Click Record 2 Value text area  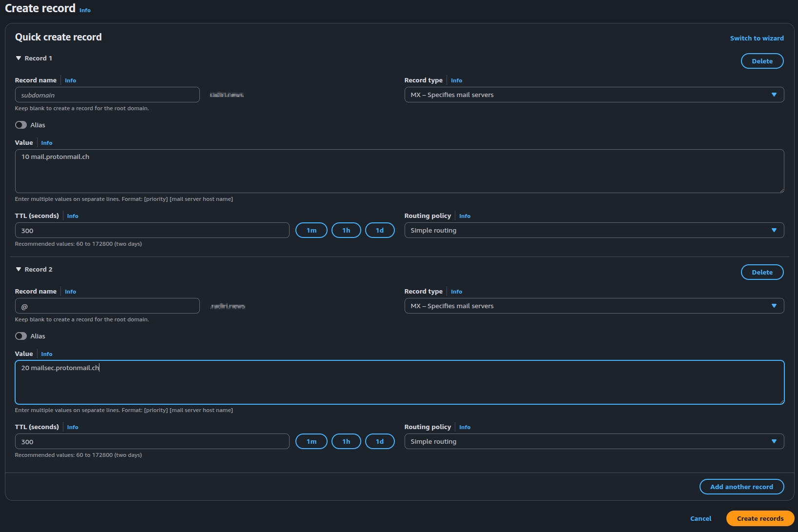(399, 382)
